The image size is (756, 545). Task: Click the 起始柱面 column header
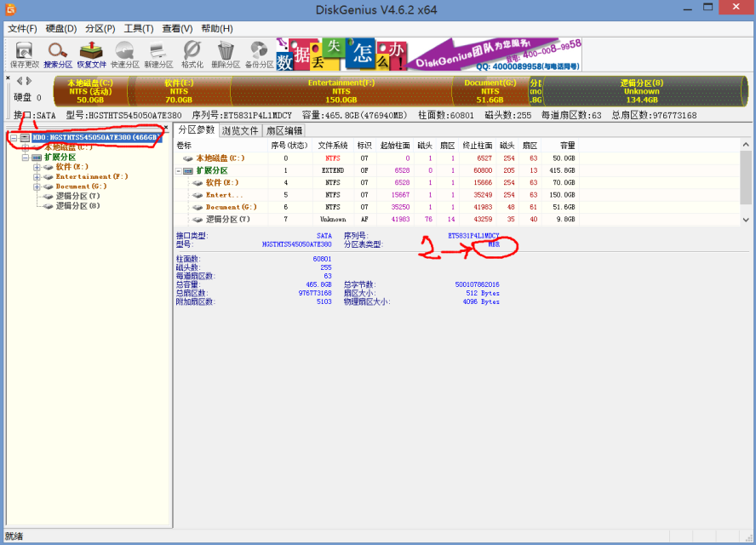pos(395,146)
